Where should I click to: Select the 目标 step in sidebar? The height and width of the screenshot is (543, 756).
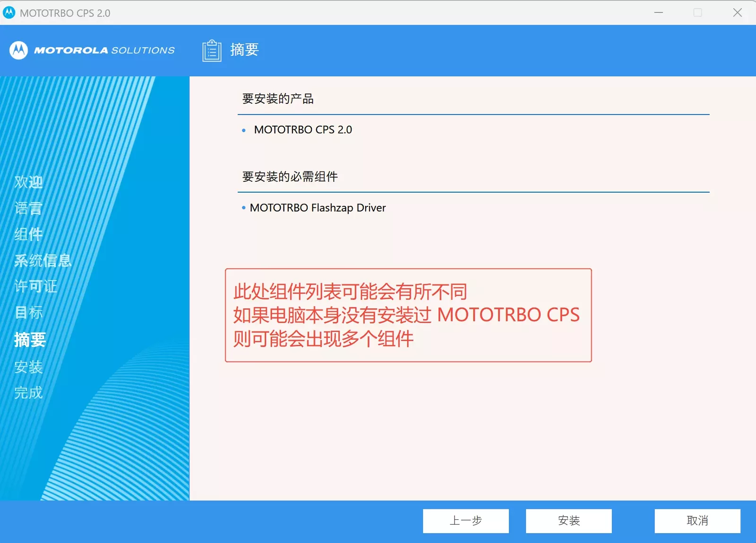tap(28, 312)
